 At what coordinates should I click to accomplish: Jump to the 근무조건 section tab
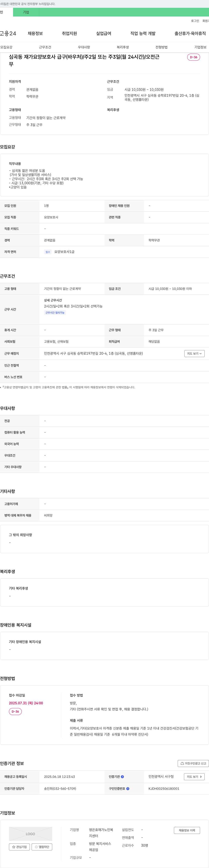[x=45, y=47]
